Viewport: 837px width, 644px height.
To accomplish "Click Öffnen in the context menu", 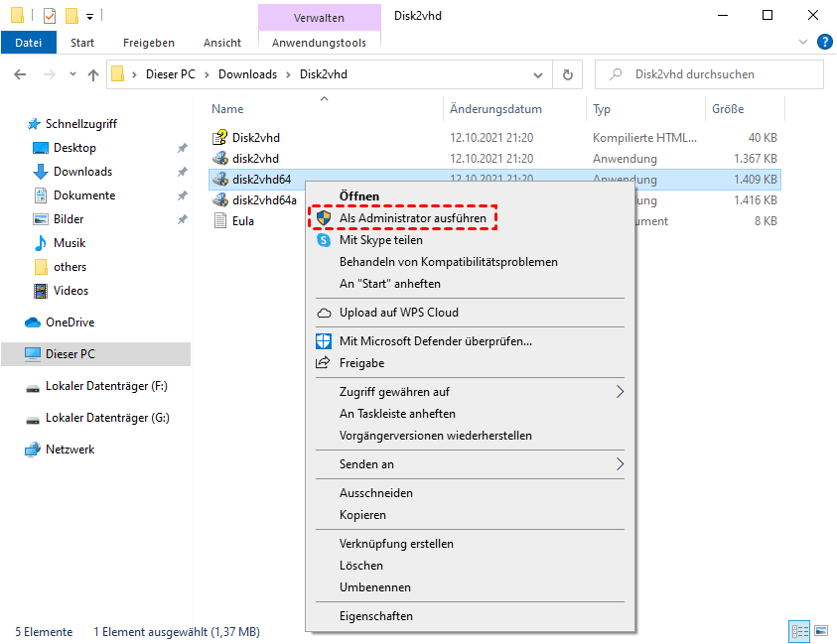I will (x=470, y=196).
